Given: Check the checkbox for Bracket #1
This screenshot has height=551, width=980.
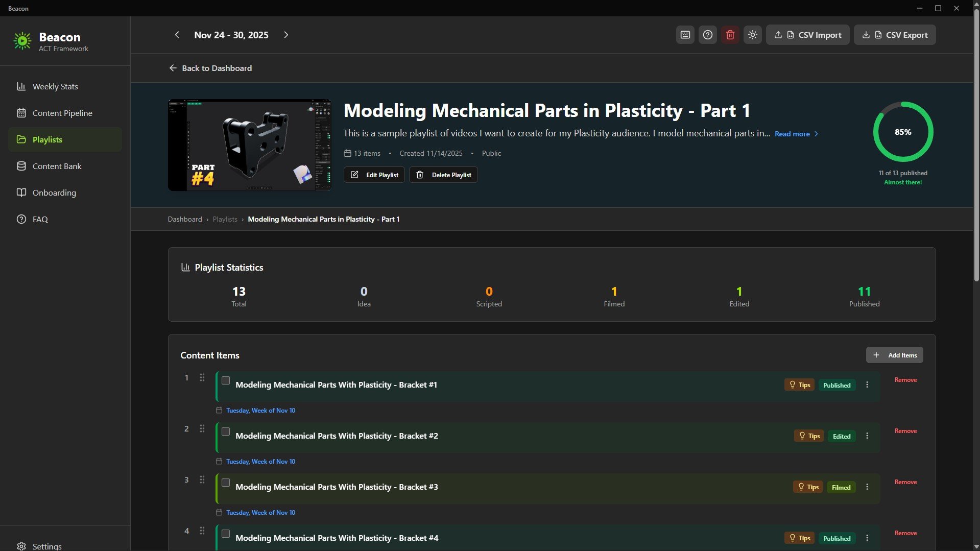Looking at the screenshot, I should (225, 380).
